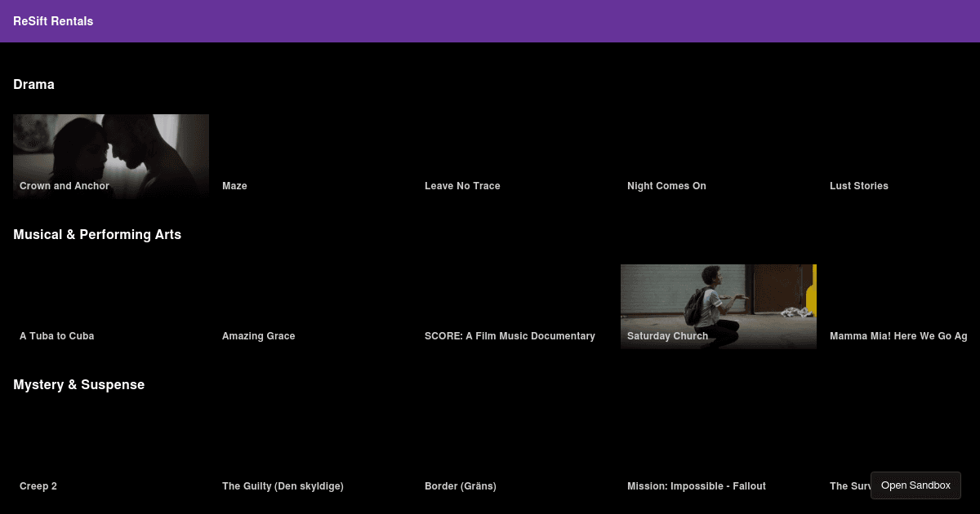Viewport: 980px width, 514px height.
Task: Open The Guilty (Den skyldige)
Action: pyautogui.click(x=282, y=485)
